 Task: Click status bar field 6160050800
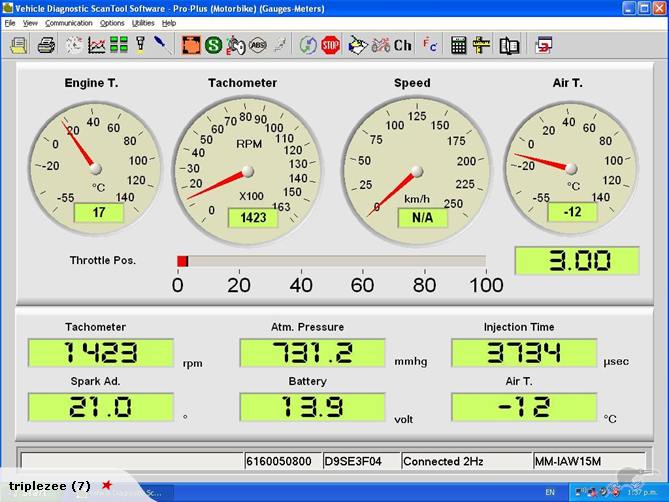click(x=283, y=461)
